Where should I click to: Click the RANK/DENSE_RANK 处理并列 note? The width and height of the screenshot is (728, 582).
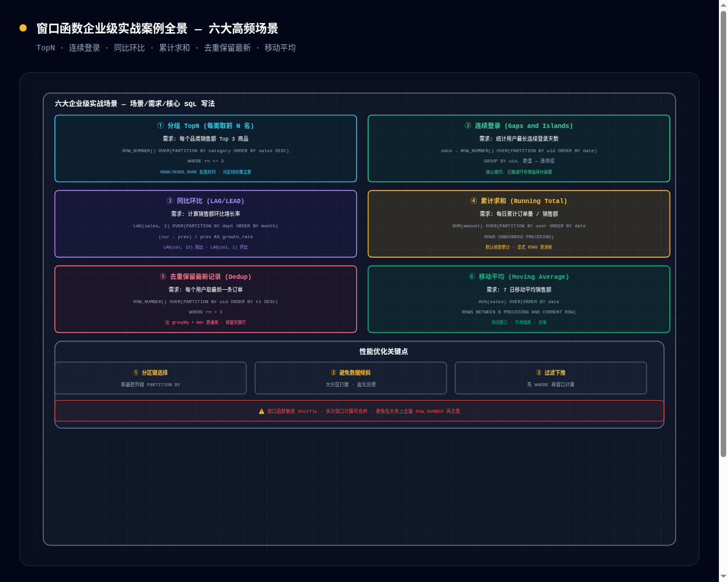(x=206, y=172)
